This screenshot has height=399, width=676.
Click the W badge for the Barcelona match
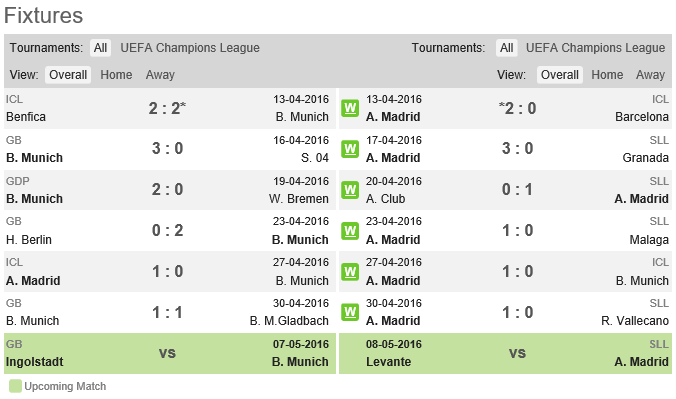[x=350, y=108]
